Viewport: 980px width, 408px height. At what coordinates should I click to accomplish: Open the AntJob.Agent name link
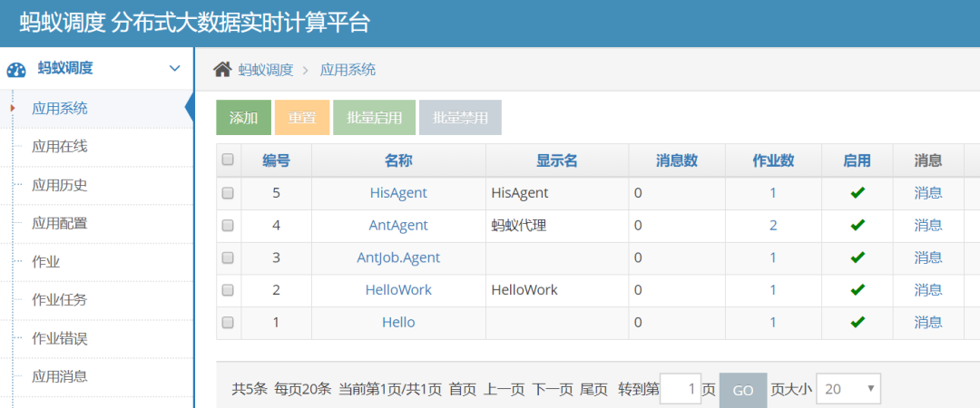(398, 257)
